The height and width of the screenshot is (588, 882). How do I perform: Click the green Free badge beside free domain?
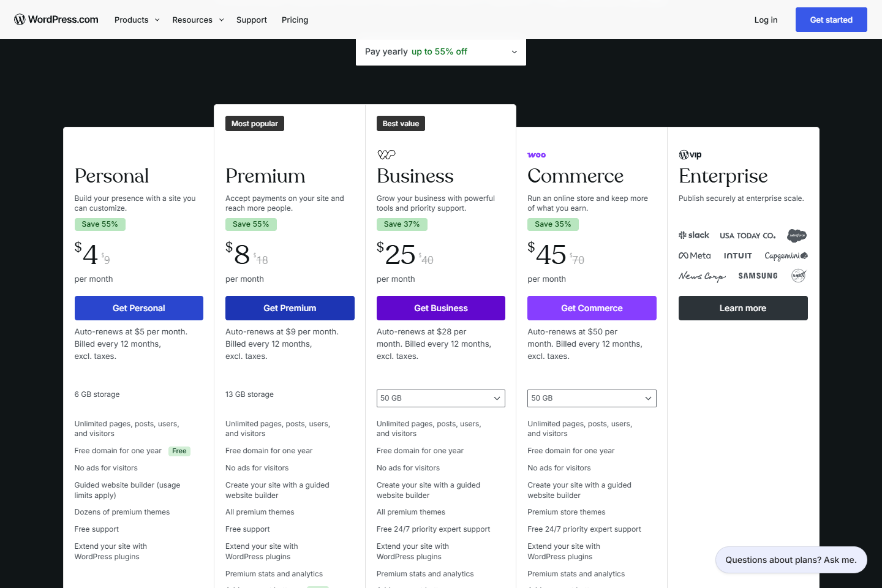point(179,451)
